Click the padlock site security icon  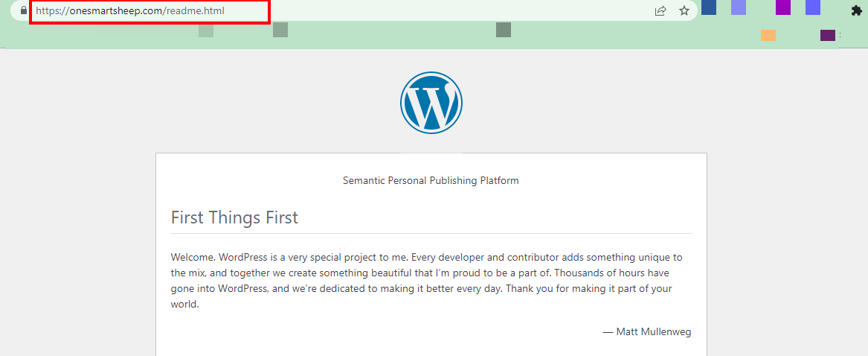tap(23, 10)
